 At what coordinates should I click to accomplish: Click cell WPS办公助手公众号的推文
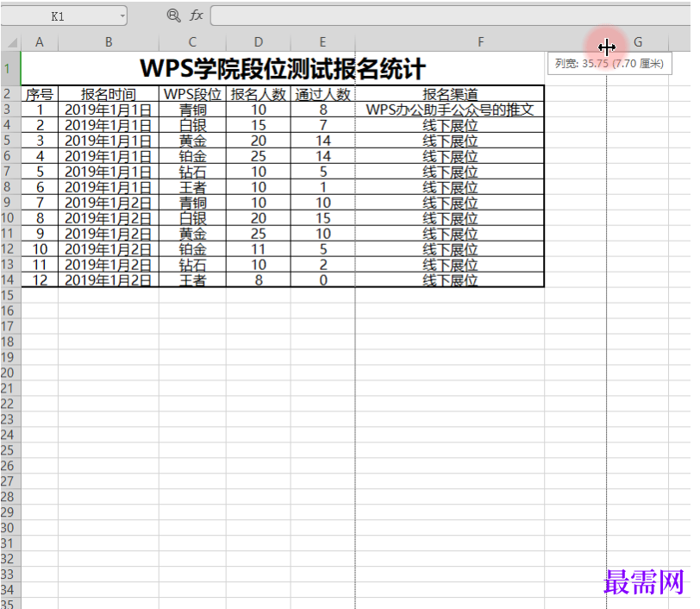[449, 110]
